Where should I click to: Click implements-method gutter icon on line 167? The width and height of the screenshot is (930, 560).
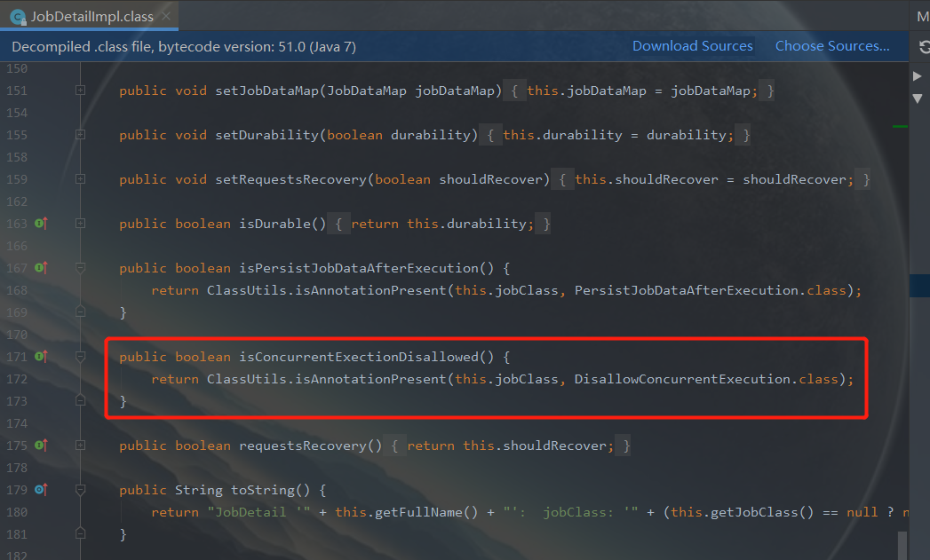[x=41, y=268]
